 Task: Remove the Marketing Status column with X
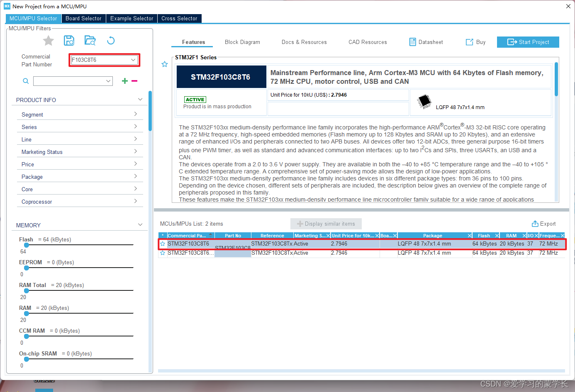coord(328,236)
